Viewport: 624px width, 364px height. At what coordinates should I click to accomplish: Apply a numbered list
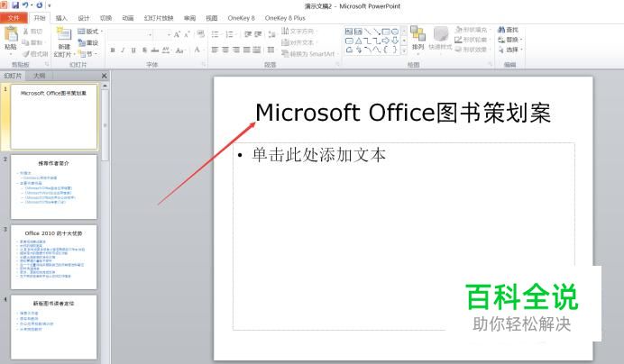pos(230,34)
